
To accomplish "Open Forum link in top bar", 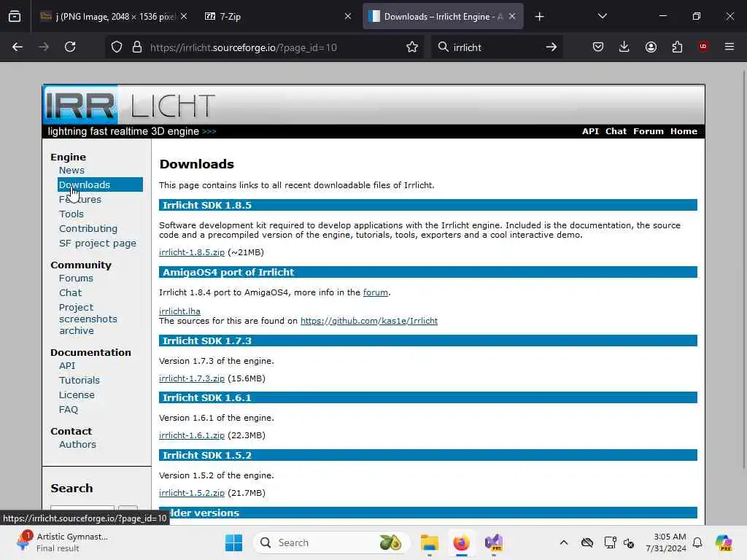I will point(649,131).
